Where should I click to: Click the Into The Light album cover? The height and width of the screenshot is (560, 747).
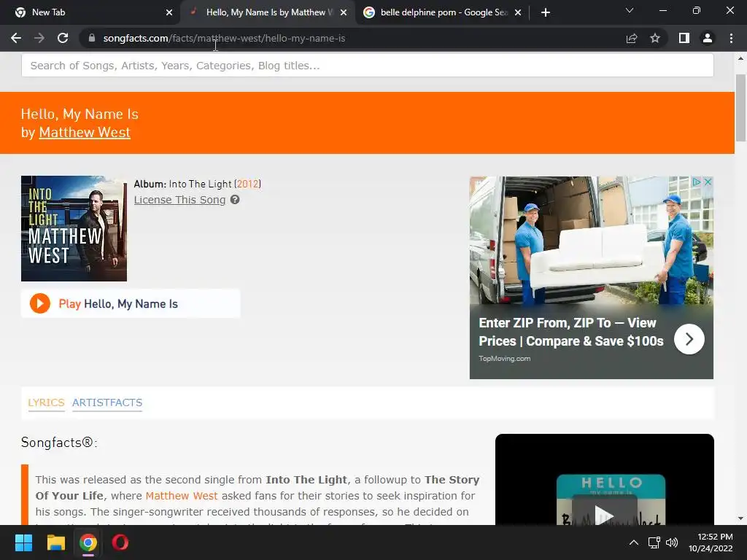(74, 228)
